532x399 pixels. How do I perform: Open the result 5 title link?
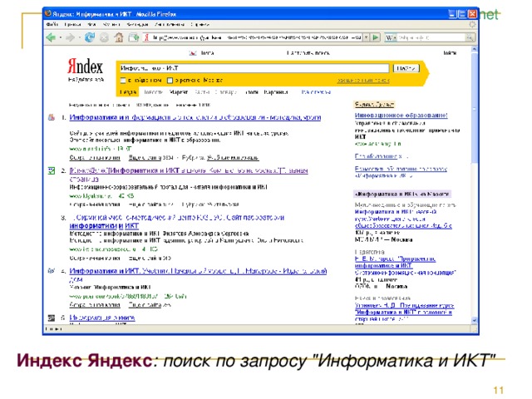coord(102,318)
